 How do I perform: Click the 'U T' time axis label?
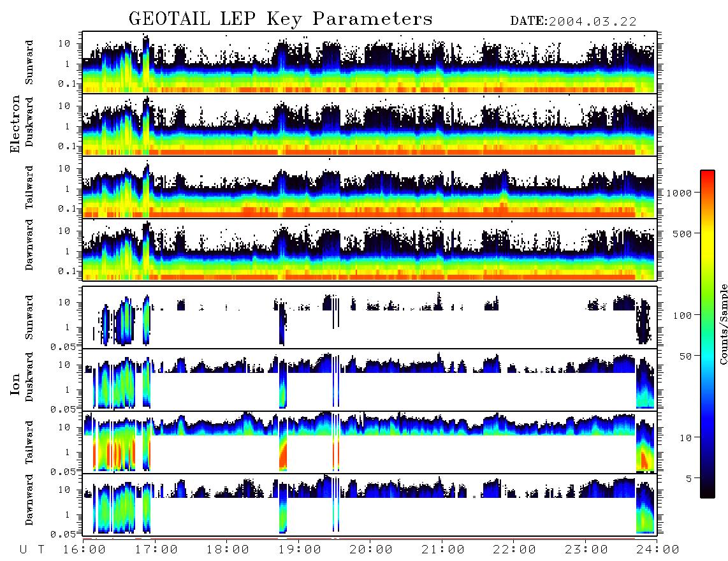click(32, 550)
